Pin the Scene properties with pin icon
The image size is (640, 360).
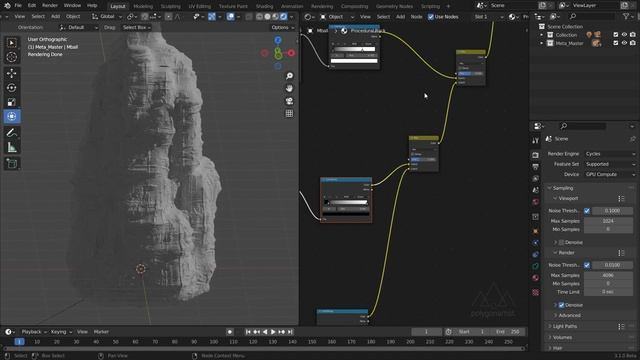pyautogui.click(x=632, y=139)
